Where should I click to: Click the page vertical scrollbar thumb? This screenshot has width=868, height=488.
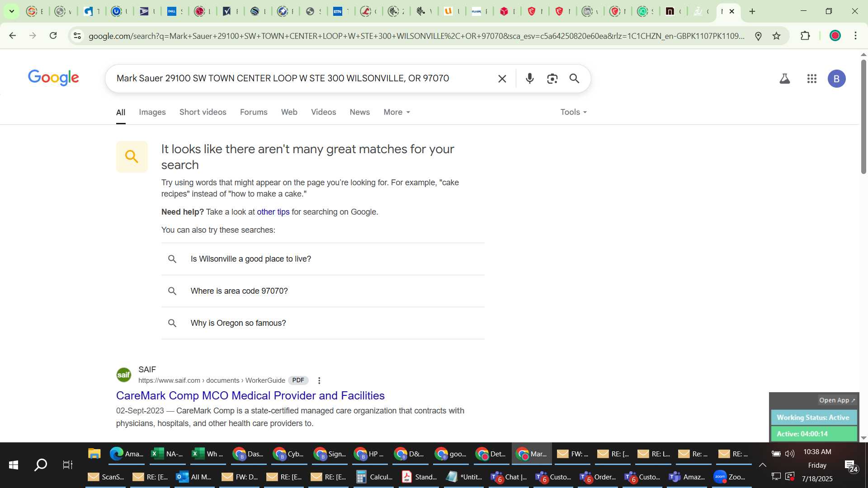[863, 117]
